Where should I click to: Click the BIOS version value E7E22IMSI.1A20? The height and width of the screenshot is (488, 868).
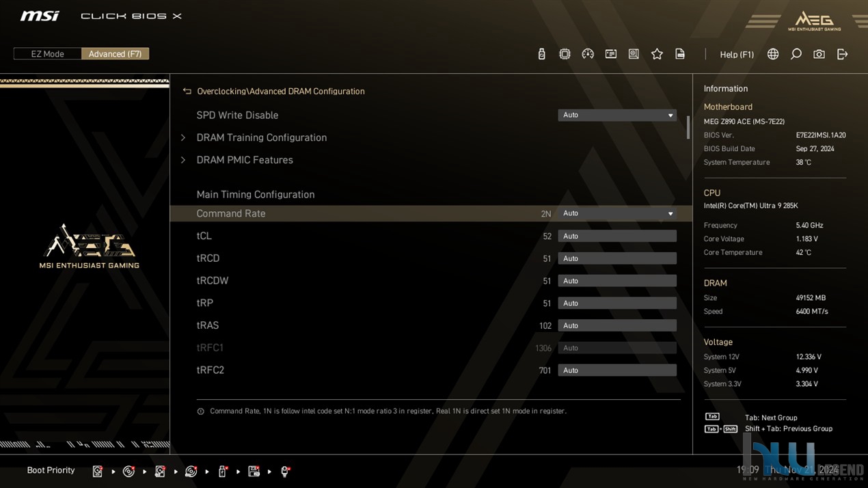821,135
